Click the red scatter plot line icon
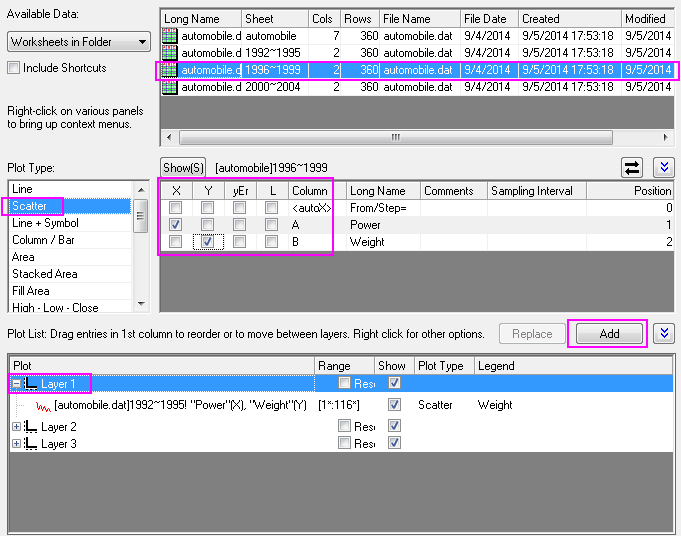 coord(44,406)
